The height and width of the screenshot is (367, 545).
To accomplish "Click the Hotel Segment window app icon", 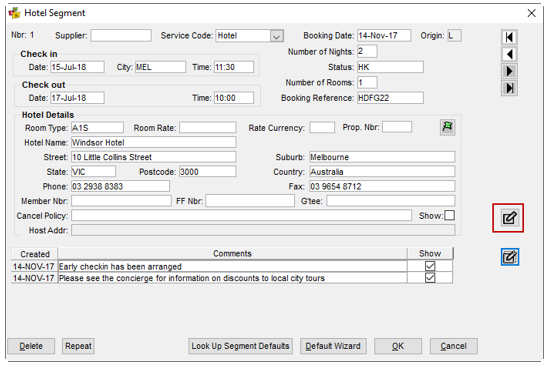I will [14, 13].
